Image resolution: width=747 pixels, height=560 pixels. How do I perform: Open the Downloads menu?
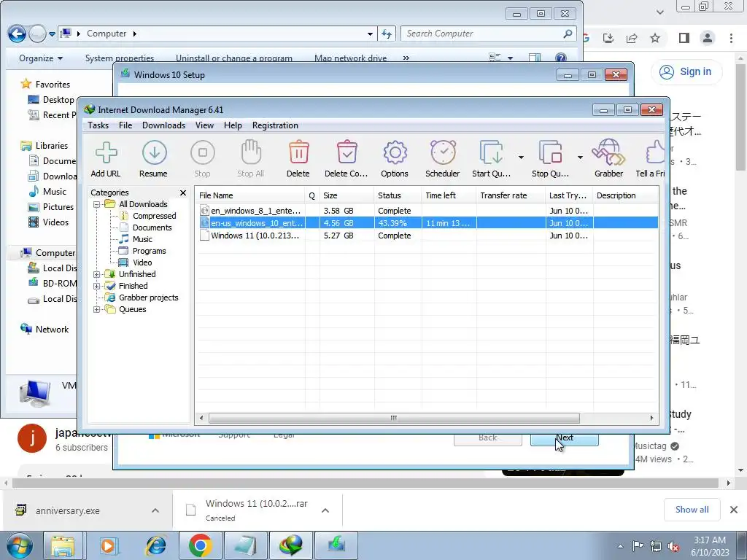click(163, 125)
